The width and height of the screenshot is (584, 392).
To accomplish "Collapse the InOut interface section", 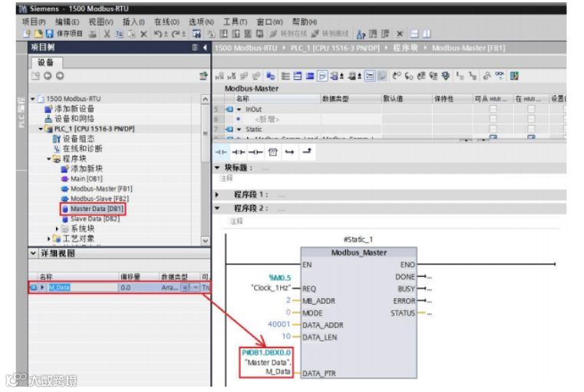I will [x=239, y=110].
